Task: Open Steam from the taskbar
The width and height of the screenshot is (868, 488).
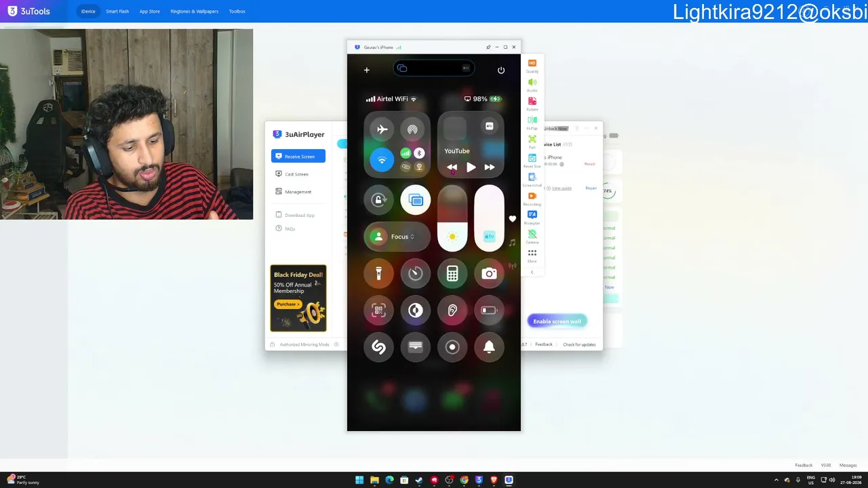Action: point(419,481)
